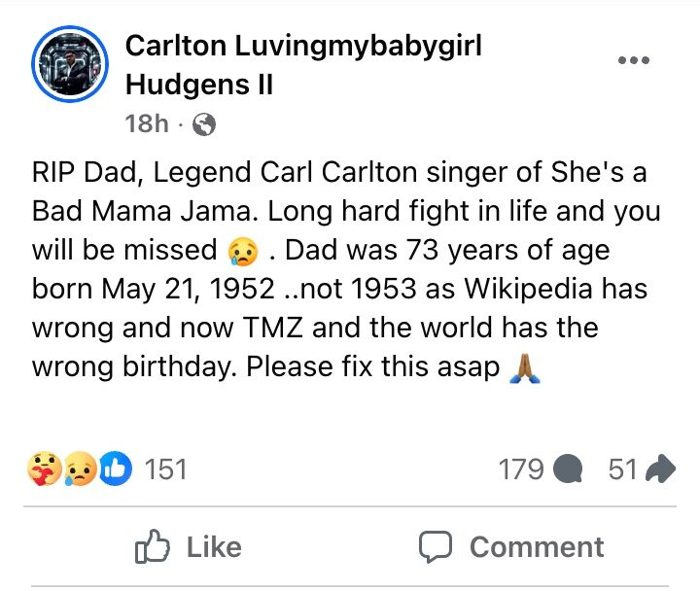Click the globe public privacy icon
This screenshot has width=700, height=591.
tap(205, 124)
